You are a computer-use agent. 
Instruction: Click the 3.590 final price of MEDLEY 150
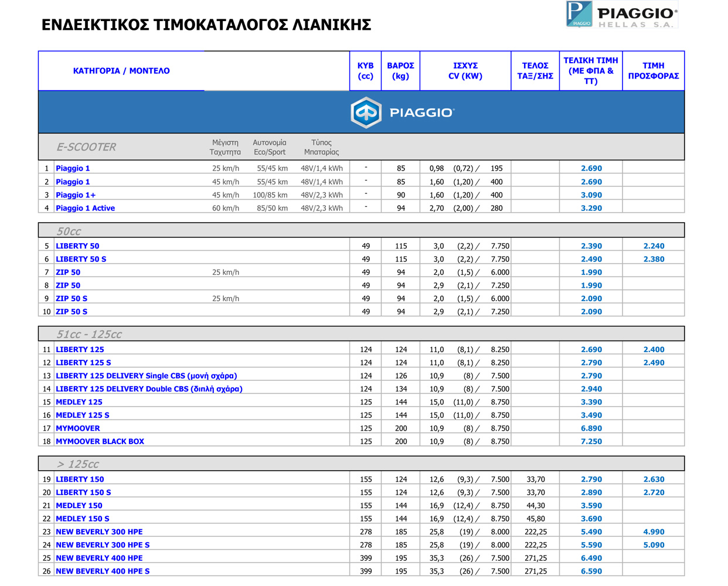click(x=591, y=506)
